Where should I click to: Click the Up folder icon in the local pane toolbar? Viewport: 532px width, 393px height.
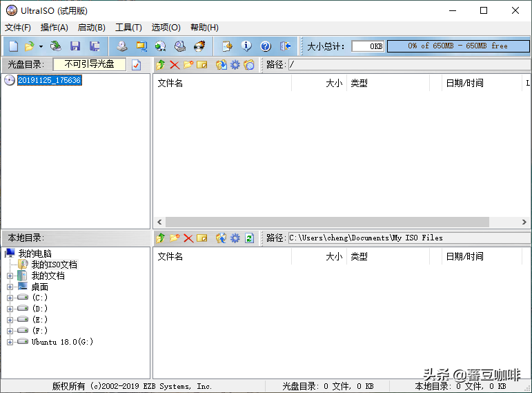(x=161, y=238)
